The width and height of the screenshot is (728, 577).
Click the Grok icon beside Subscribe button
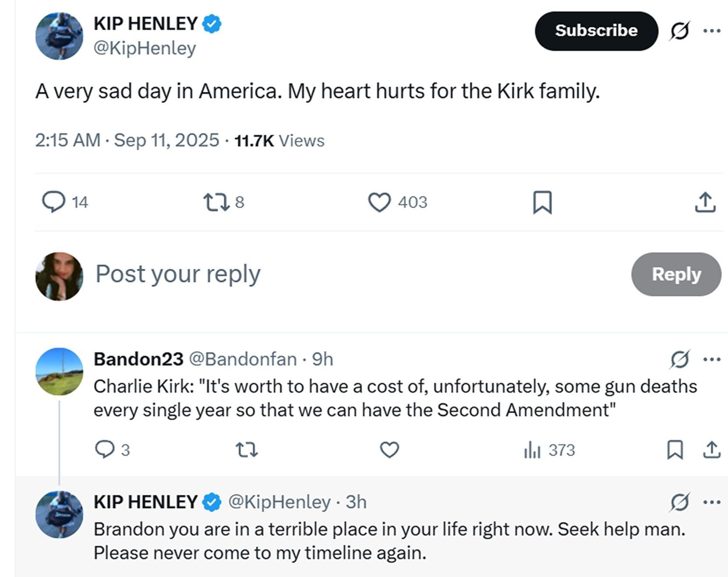[x=679, y=31]
